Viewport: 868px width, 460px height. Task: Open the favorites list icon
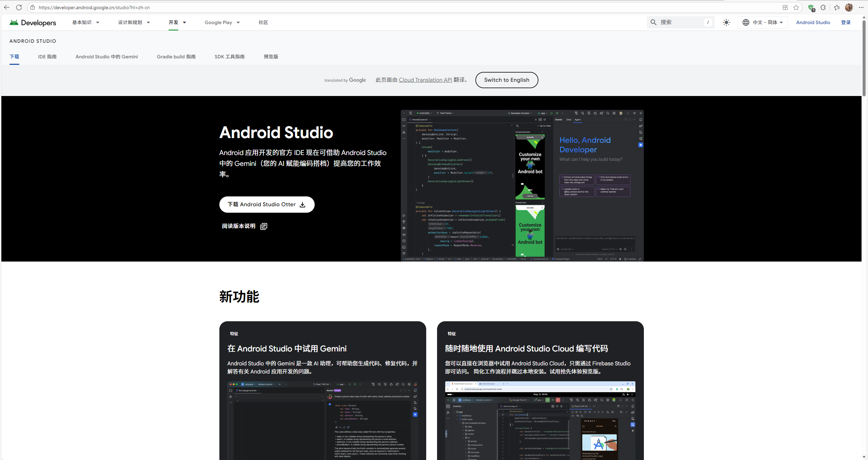pos(836,7)
